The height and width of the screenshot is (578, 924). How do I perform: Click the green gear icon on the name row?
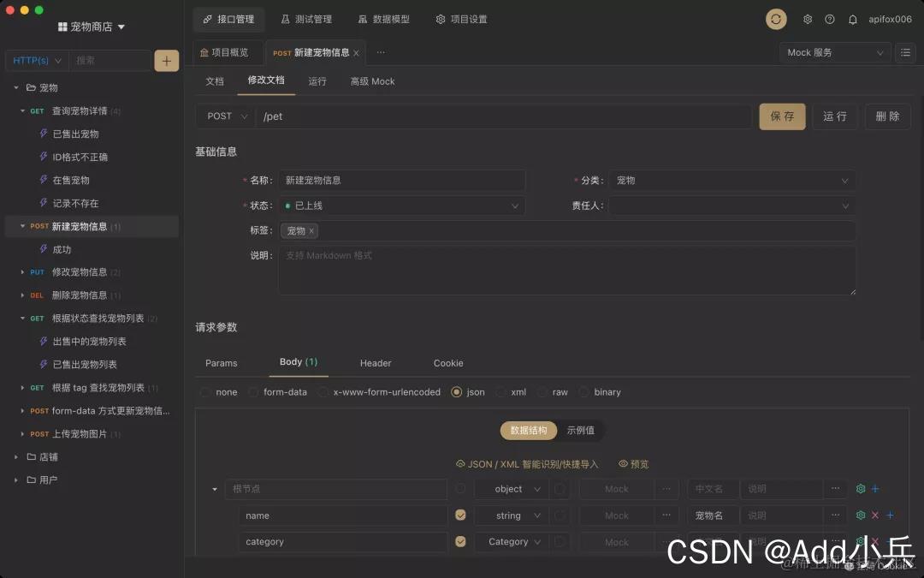point(861,515)
